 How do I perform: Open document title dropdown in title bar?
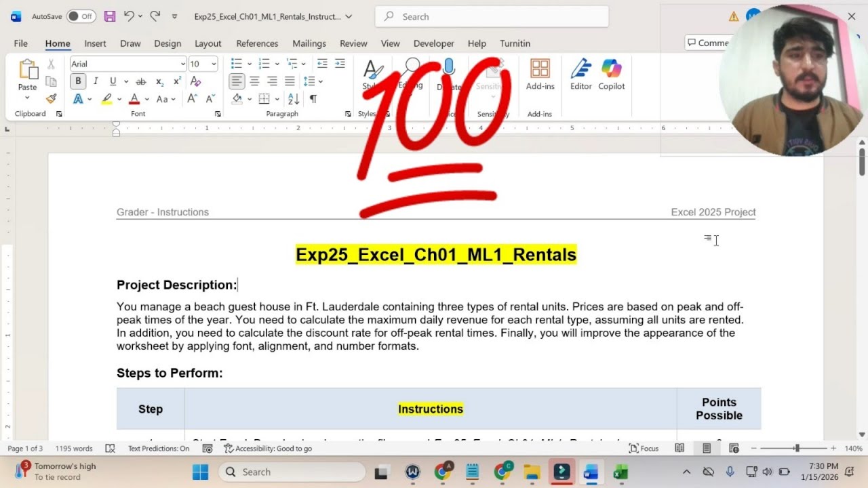[x=349, y=16]
